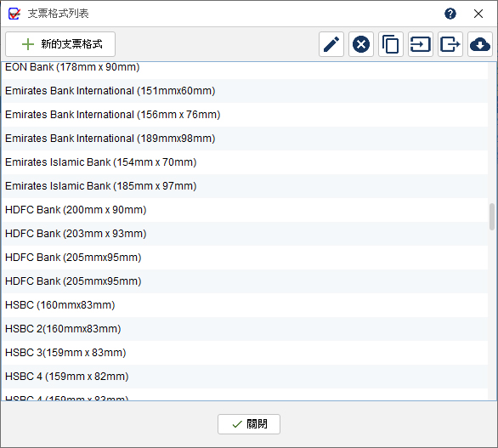Click the list vertical scrollbar thumb
This screenshot has height=448, width=498.
click(x=492, y=217)
